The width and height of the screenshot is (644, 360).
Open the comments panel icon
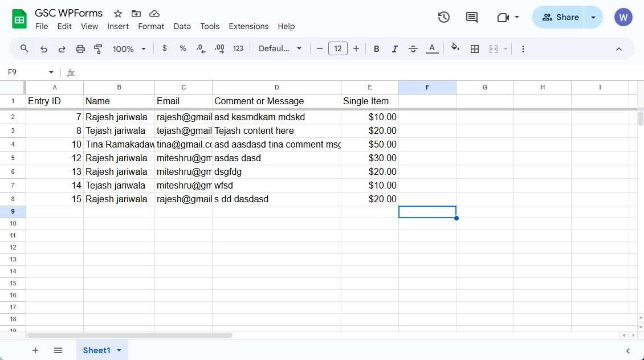(472, 17)
